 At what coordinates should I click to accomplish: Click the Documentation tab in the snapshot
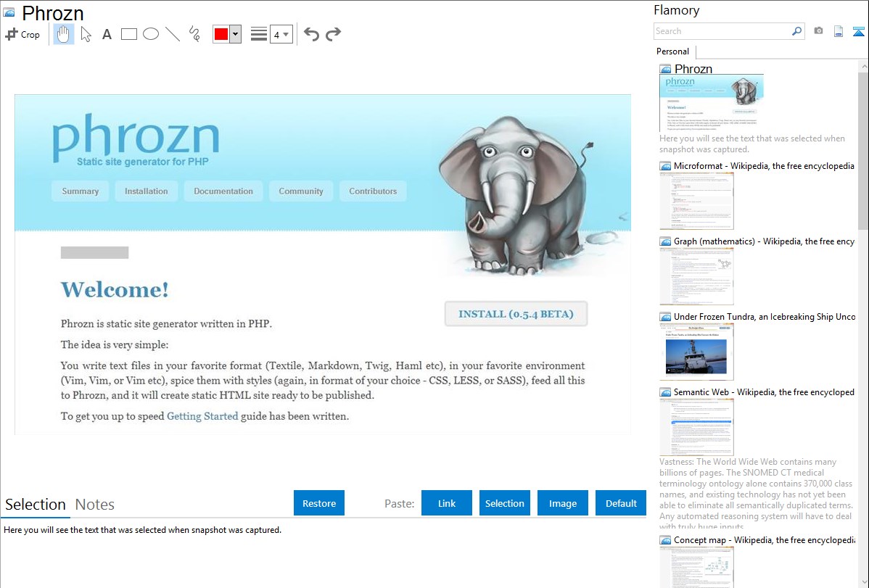pyautogui.click(x=223, y=191)
